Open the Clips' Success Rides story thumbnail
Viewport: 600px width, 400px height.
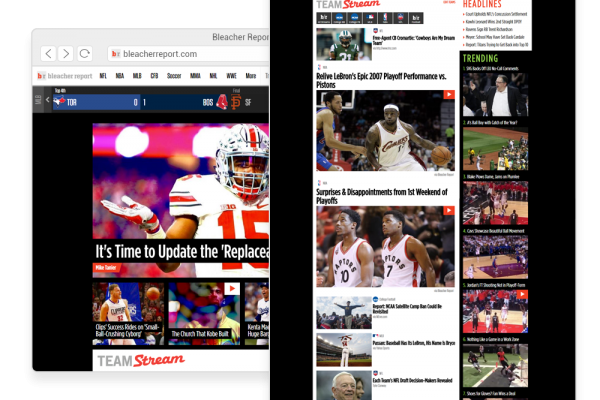point(128,313)
